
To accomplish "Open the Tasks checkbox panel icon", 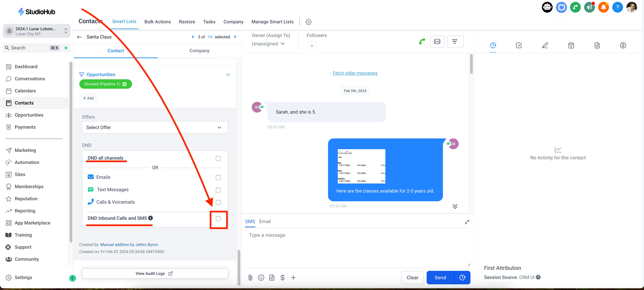I will pos(519,45).
